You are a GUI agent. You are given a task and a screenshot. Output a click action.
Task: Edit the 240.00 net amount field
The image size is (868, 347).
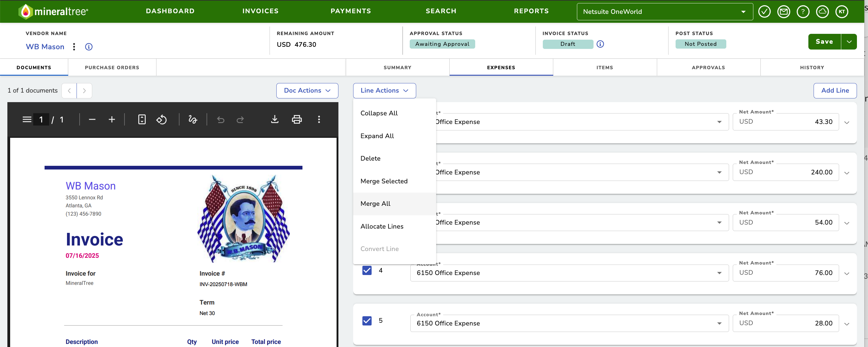(786, 172)
